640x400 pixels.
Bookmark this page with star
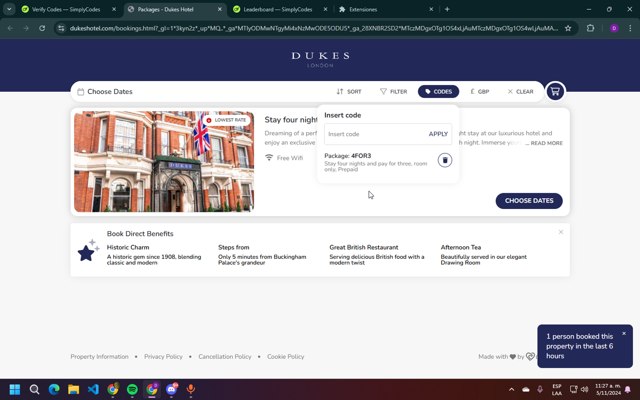coord(568,28)
